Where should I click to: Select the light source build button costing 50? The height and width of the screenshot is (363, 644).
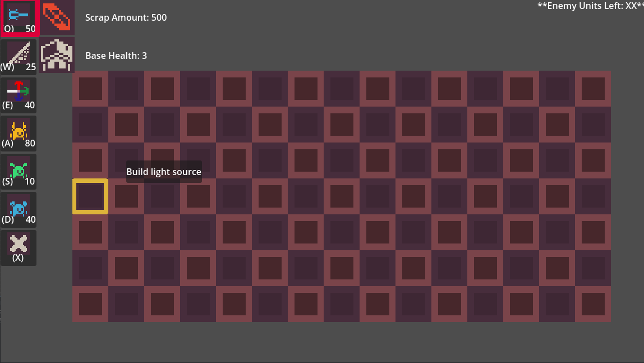click(19, 17)
